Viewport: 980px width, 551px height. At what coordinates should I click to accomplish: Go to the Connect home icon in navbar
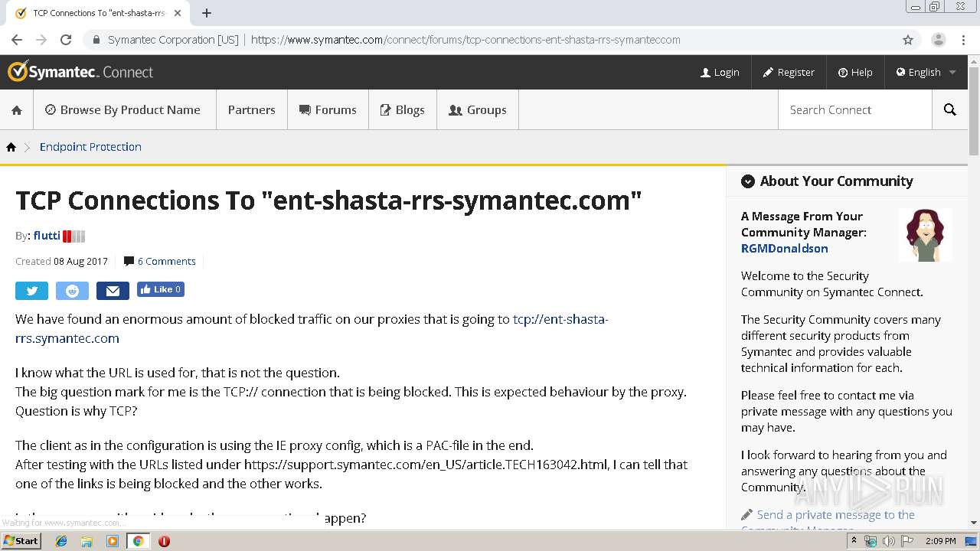point(17,110)
